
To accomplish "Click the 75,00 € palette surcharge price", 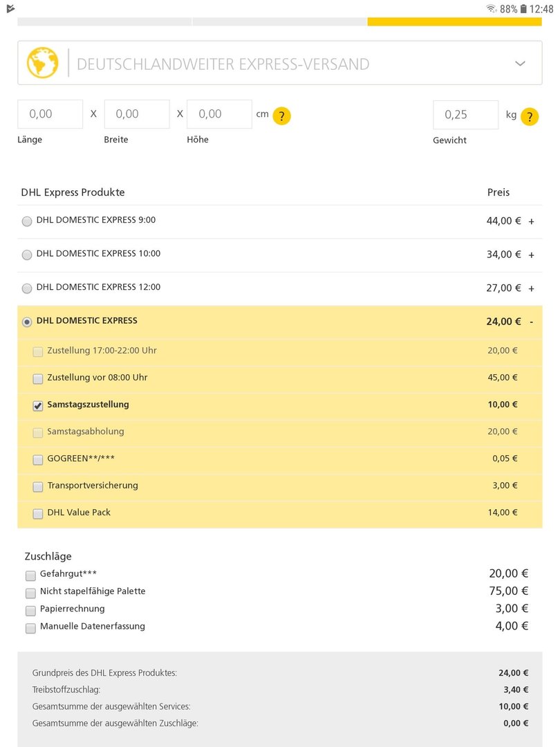I will 509,591.
